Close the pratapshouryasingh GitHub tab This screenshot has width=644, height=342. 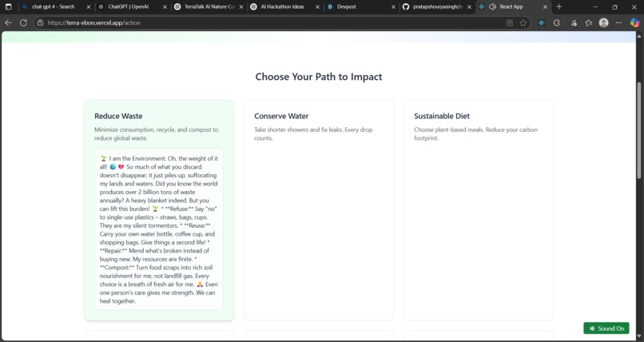(x=470, y=7)
